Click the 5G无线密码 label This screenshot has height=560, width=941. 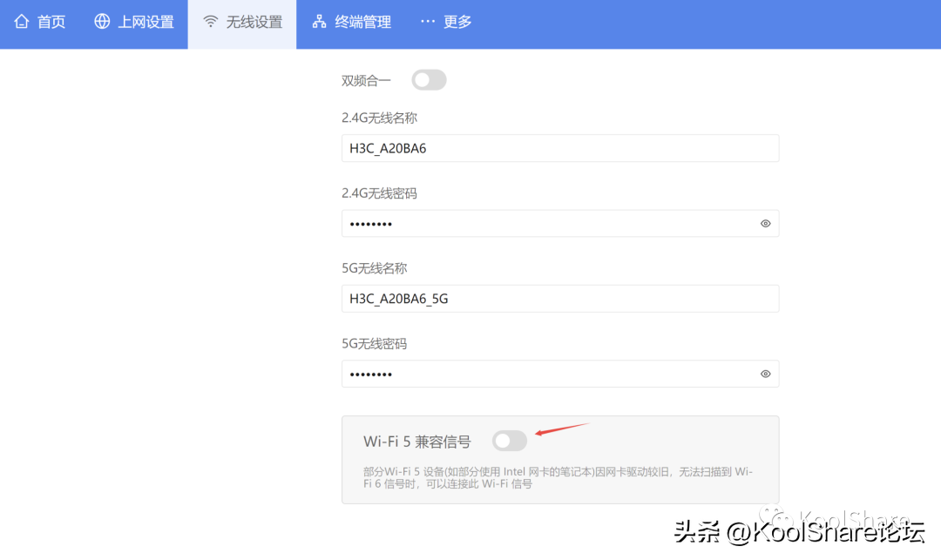click(375, 343)
